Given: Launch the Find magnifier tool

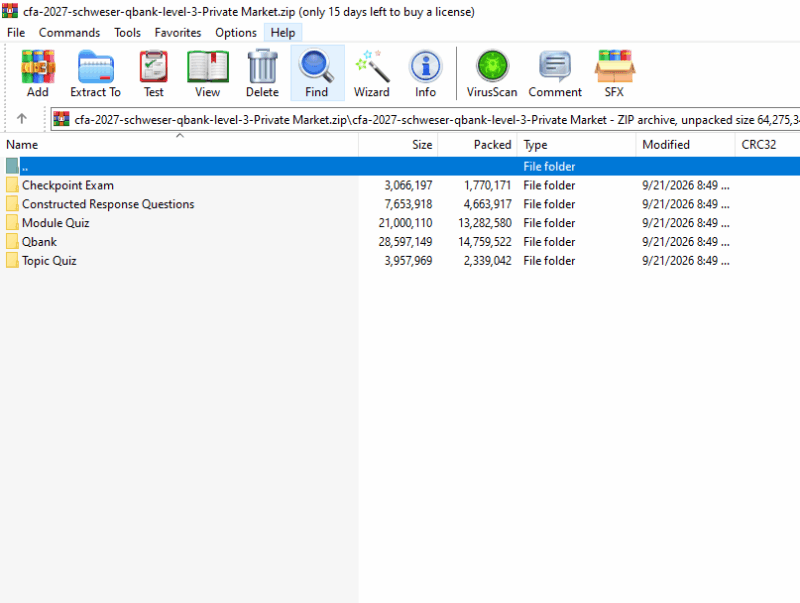Looking at the screenshot, I should pyautogui.click(x=317, y=73).
